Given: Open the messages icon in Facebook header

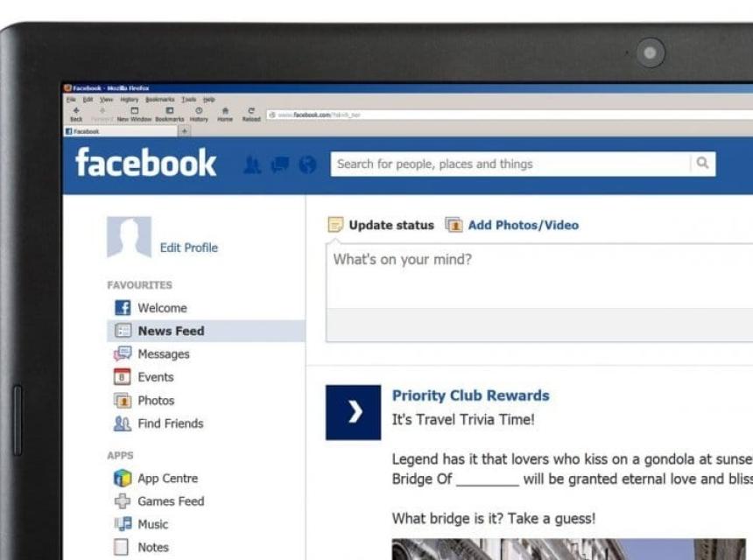Looking at the screenshot, I should coord(279,164).
